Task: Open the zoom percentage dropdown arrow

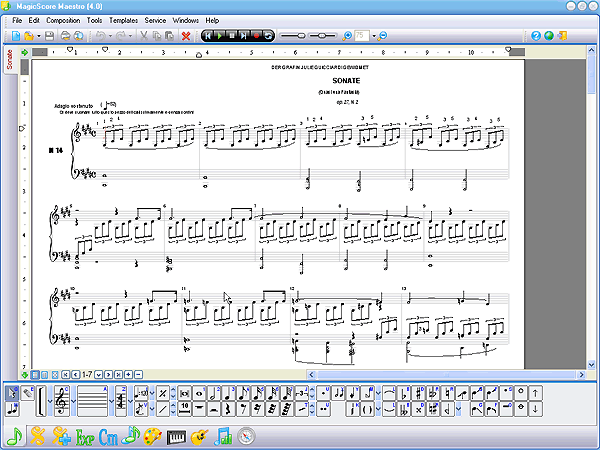Action: pyautogui.click(x=374, y=36)
